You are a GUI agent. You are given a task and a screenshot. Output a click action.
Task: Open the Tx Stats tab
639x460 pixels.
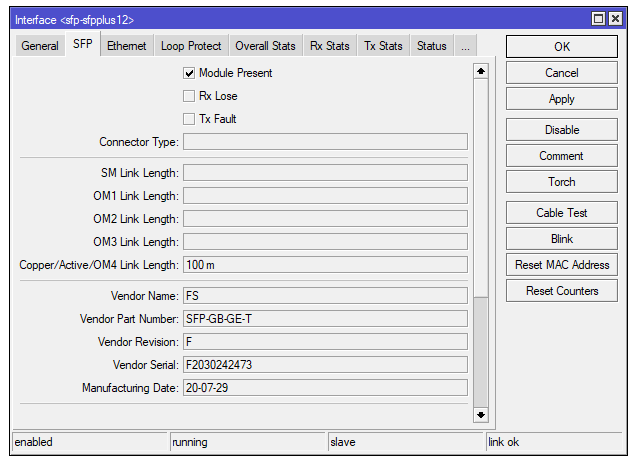(383, 46)
